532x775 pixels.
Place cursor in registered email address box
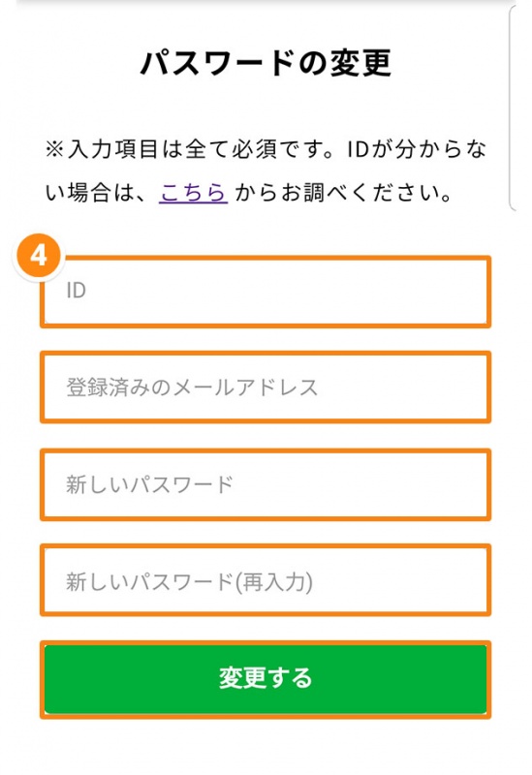(x=266, y=387)
